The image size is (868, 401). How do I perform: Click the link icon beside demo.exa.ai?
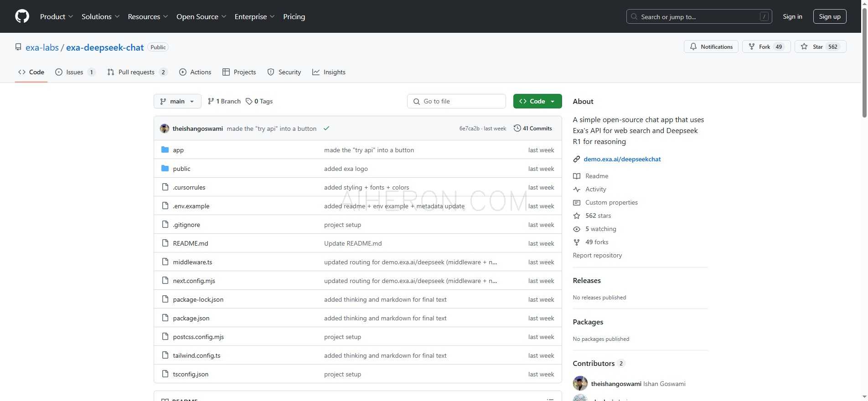(x=577, y=159)
